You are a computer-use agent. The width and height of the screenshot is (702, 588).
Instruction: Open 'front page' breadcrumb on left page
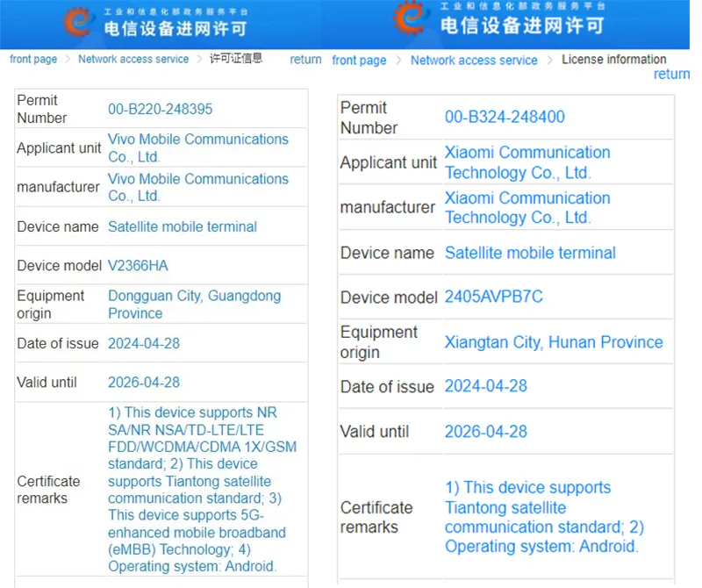click(x=33, y=59)
